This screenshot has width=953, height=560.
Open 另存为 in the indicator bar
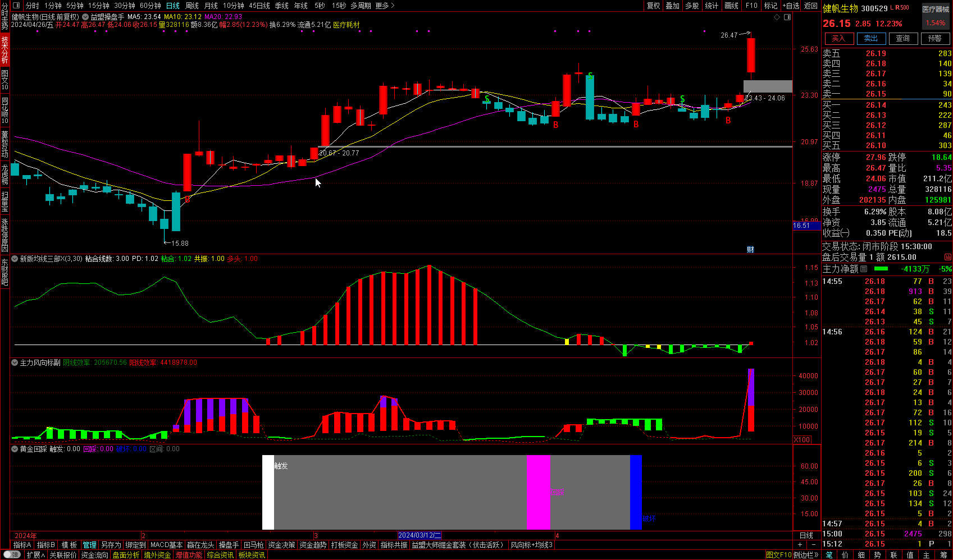click(111, 545)
